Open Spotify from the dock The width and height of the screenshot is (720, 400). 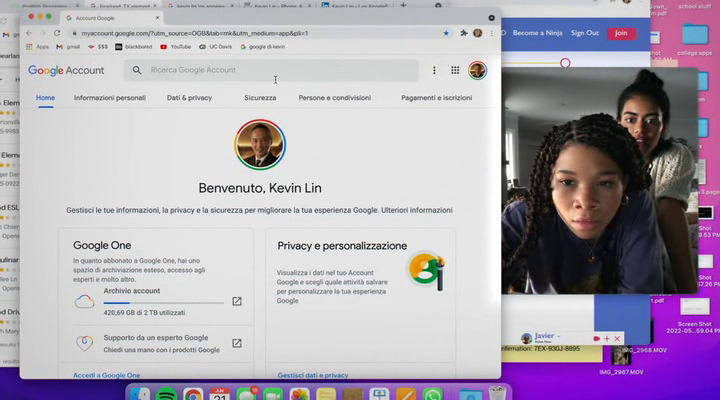pos(166,394)
